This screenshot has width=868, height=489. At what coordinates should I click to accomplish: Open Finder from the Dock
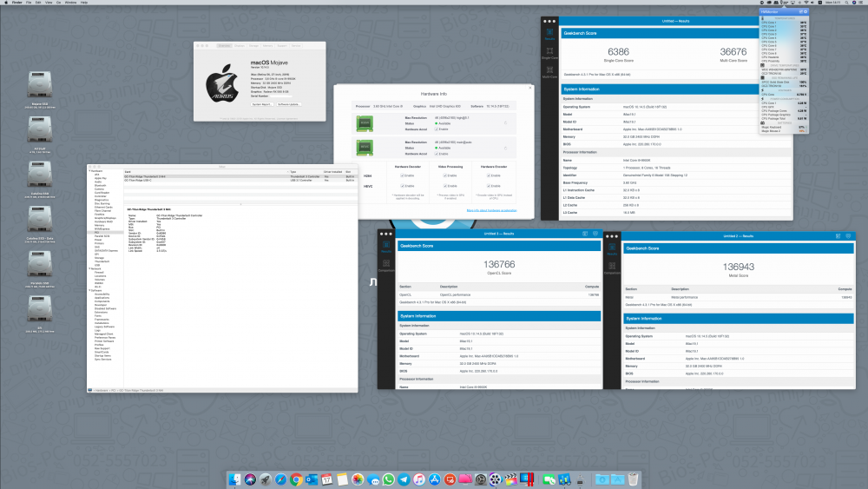[234, 479]
